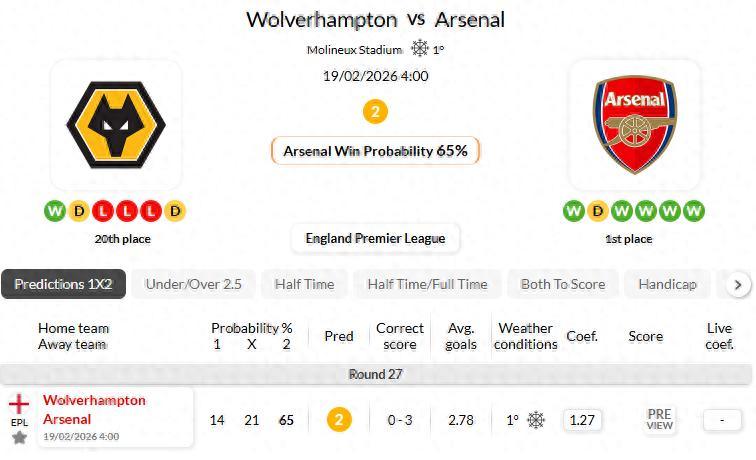Click the Arsenal Win Probability 65% box
Screen dimensions: 756x460
[x=375, y=151]
